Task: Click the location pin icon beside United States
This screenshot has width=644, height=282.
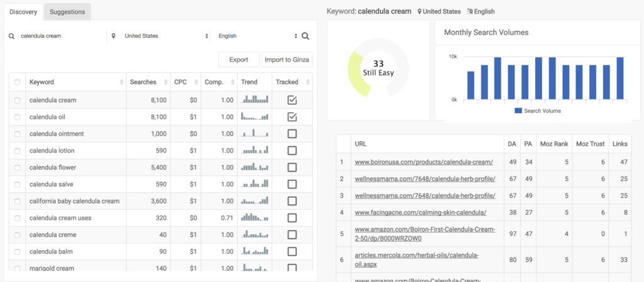Action: (113, 36)
